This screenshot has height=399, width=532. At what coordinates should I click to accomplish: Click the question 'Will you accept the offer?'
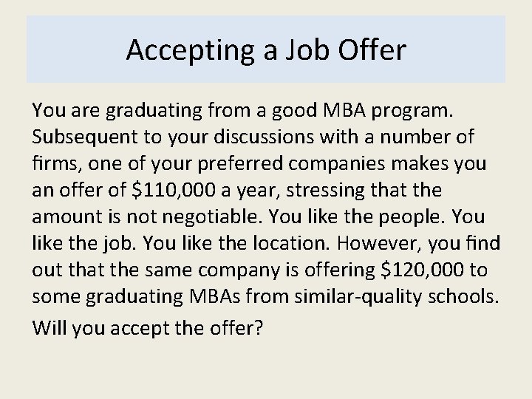pyautogui.click(x=147, y=328)
